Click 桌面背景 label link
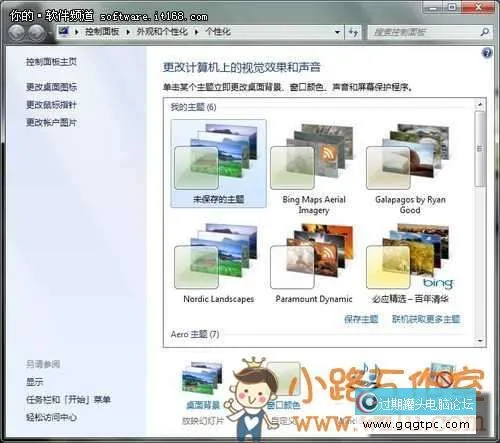 click(x=203, y=405)
